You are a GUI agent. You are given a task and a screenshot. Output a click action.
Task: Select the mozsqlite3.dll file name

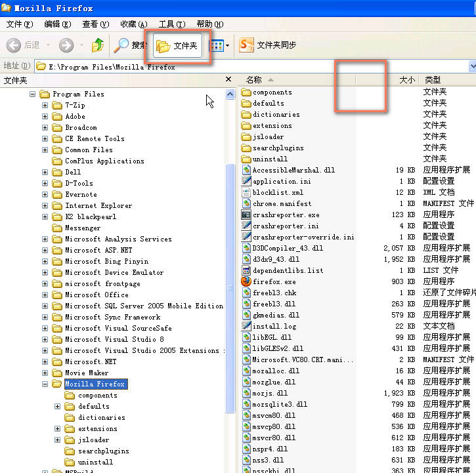pos(280,404)
